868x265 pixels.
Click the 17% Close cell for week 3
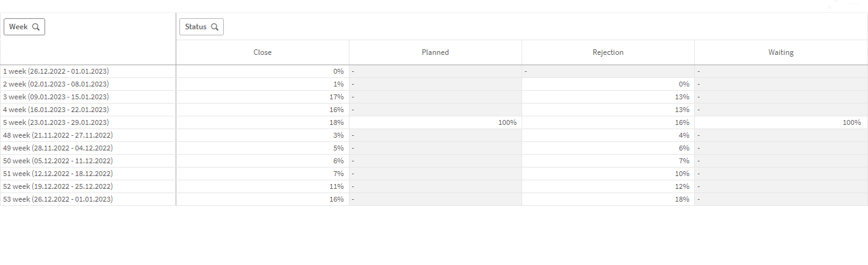click(x=335, y=97)
